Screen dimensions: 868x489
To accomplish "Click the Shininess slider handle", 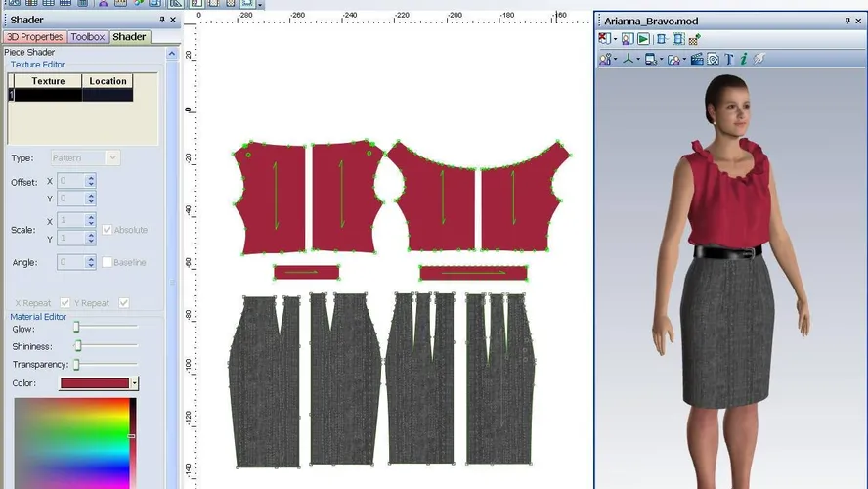I will coord(78,345).
